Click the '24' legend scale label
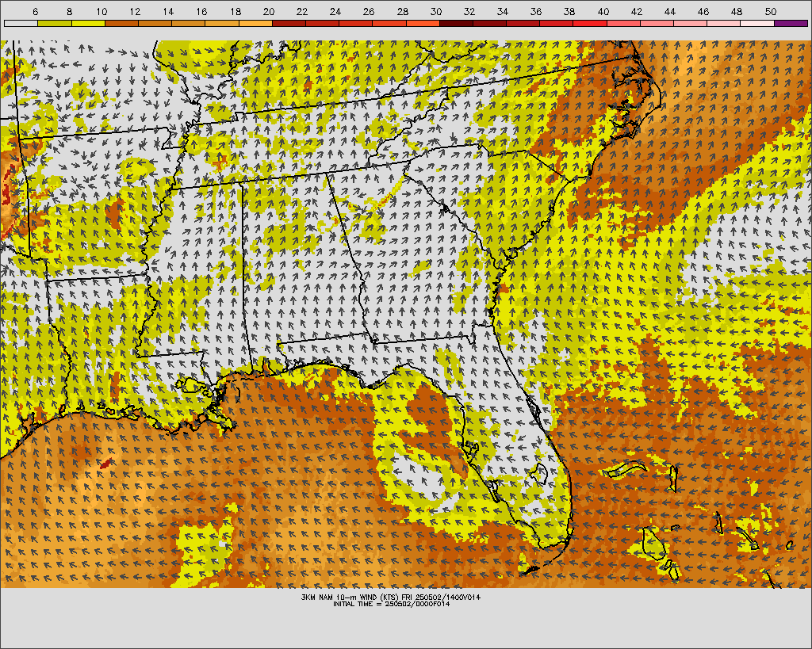 335,12
